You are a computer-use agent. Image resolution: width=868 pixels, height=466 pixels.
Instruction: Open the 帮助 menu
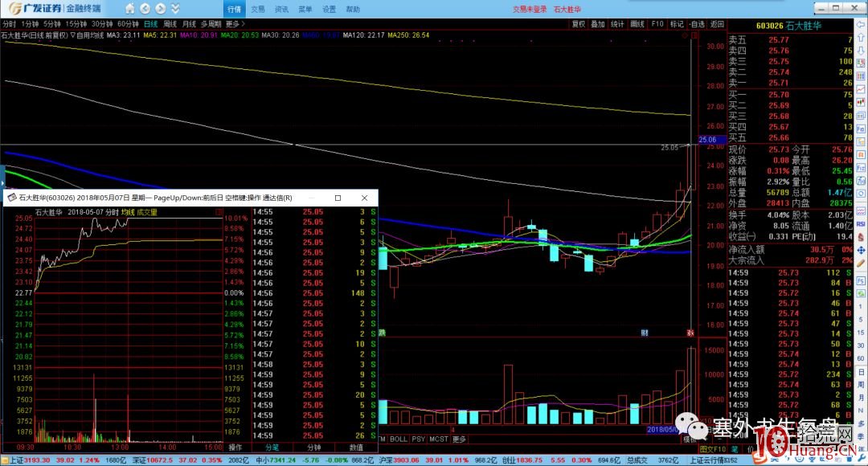[353, 10]
